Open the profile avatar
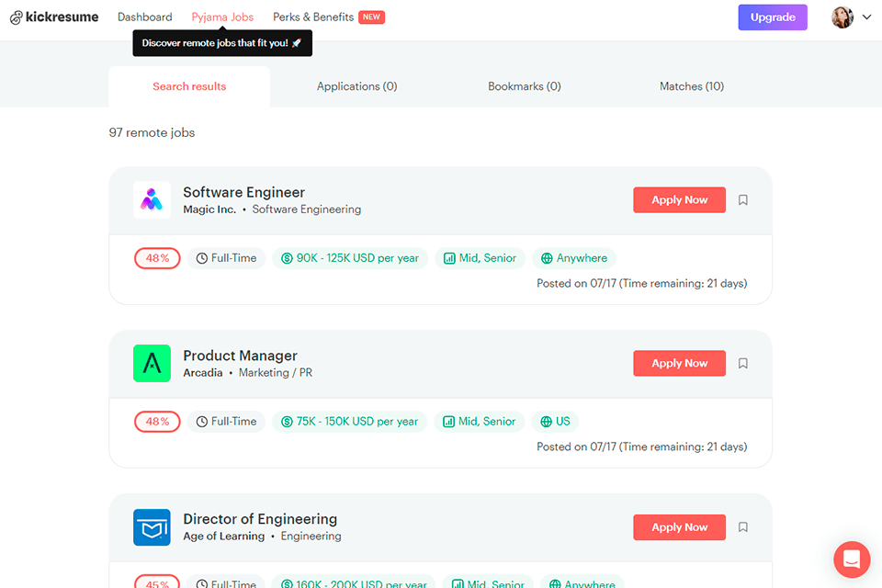Image resolution: width=882 pixels, height=588 pixels. 842,17
